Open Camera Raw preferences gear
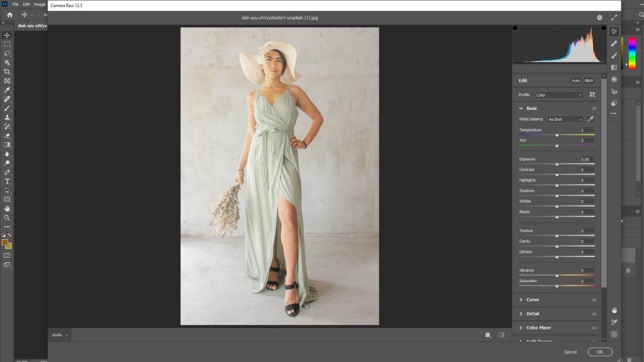This screenshot has height=362, width=644. [x=599, y=18]
